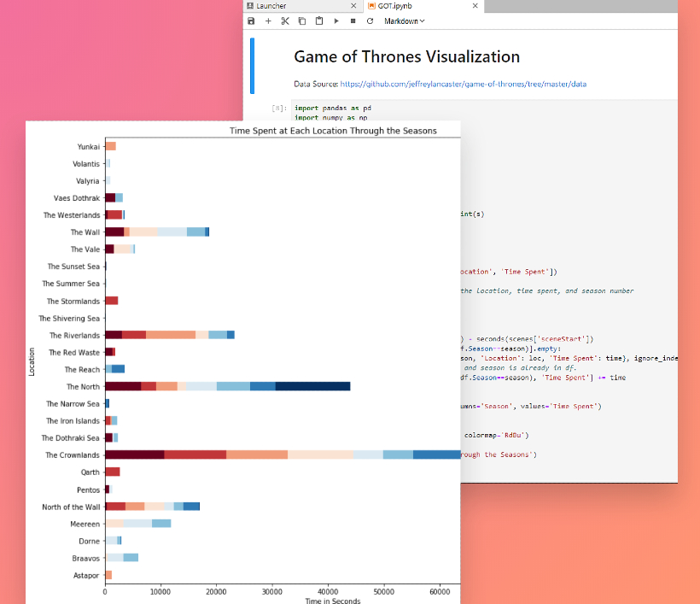This screenshot has height=604, width=700.
Task: Click The North axis label
Action: coord(83,387)
